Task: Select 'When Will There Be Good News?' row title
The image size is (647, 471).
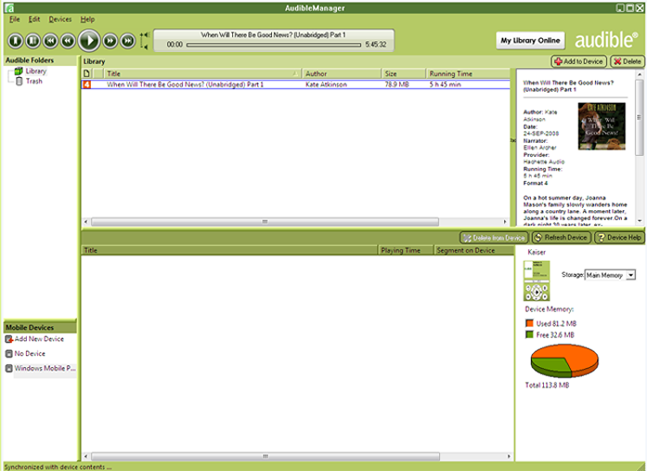Action: tap(185, 84)
